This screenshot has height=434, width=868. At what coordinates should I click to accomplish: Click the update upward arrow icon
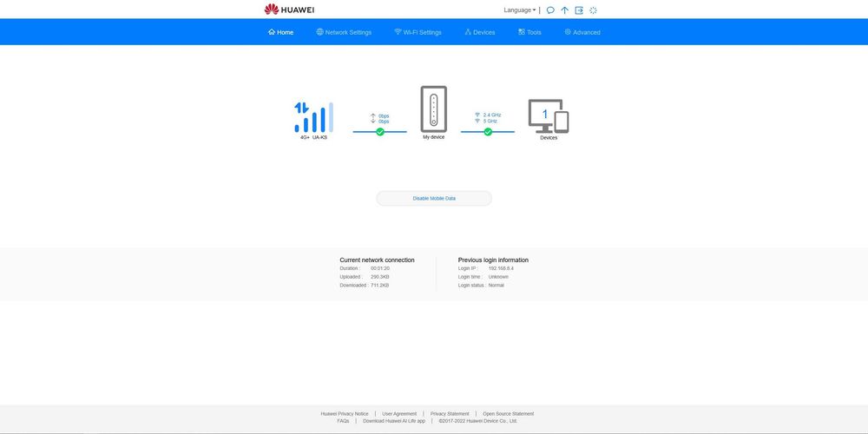tap(565, 10)
